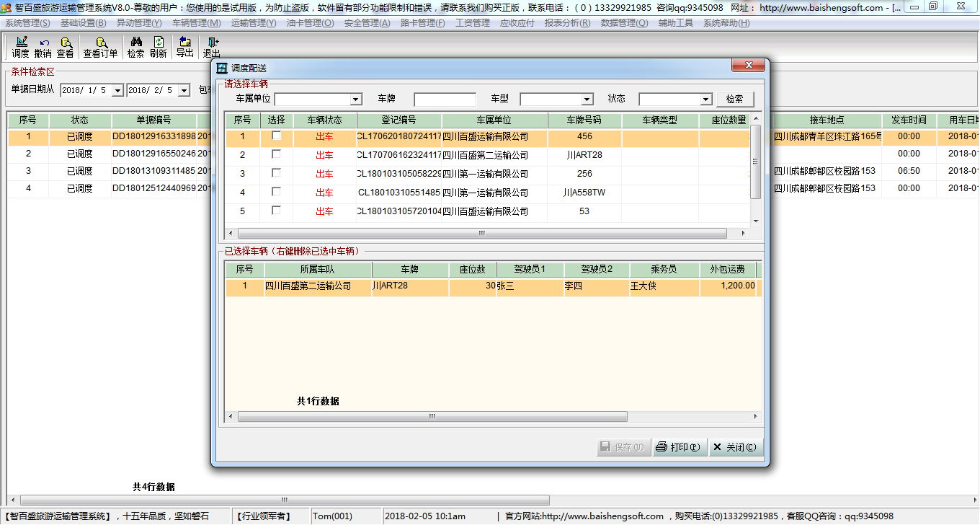Open the 基础设置(B) menu
980x525 pixels.
click(84, 23)
